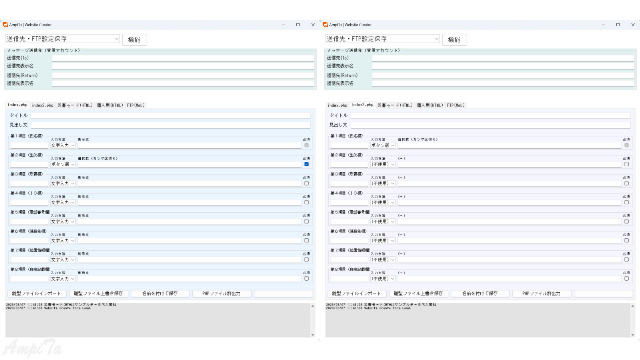
Task: Click the 返信先(Return) input field in left window
Action: coord(183,75)
